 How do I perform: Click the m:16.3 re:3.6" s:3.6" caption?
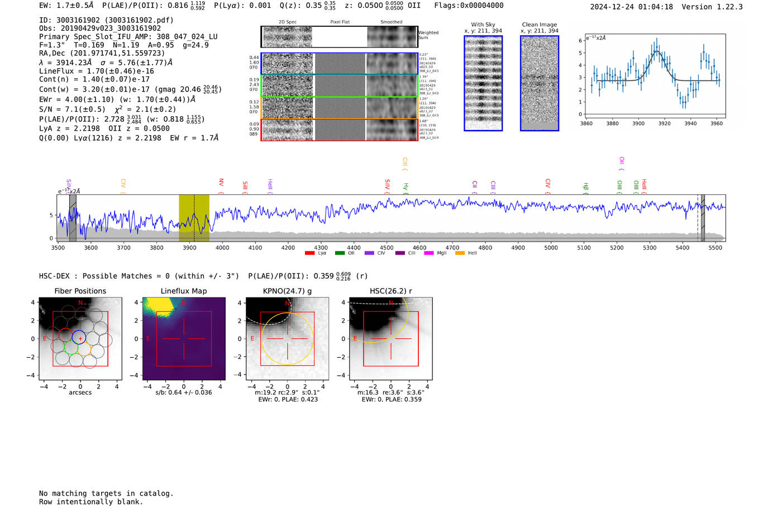pyautogui.click(x=391, y=392)
